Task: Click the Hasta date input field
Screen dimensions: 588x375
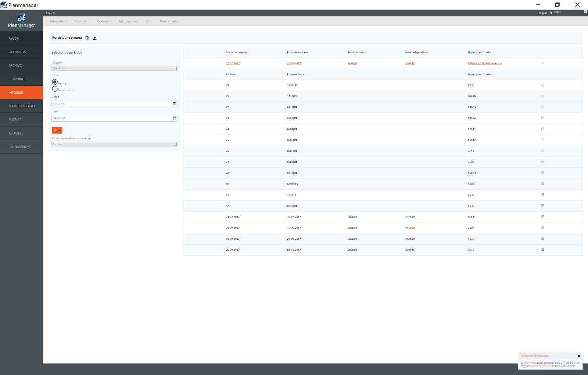Action: point(112,118)
